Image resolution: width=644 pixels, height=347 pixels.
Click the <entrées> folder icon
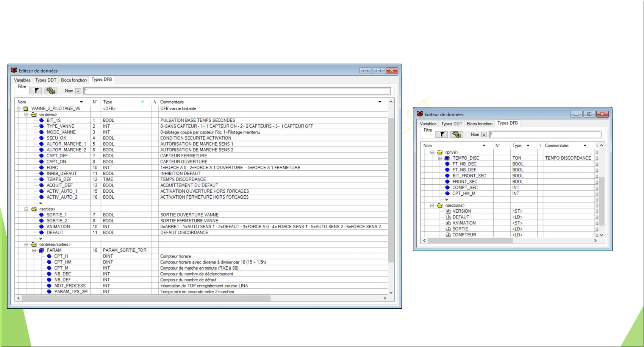[x=34, y=115]
